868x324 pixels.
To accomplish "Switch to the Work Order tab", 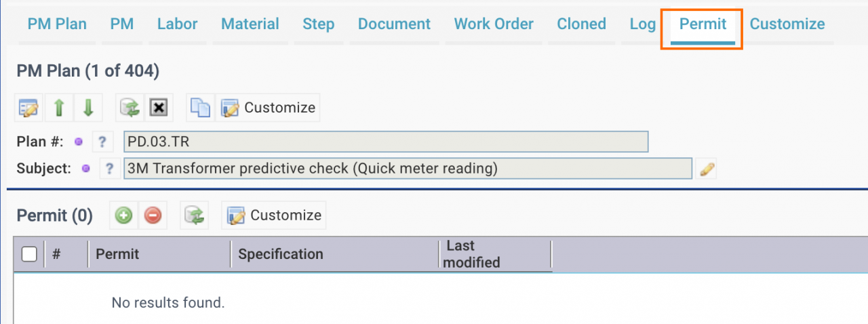I will click(494, 24).
